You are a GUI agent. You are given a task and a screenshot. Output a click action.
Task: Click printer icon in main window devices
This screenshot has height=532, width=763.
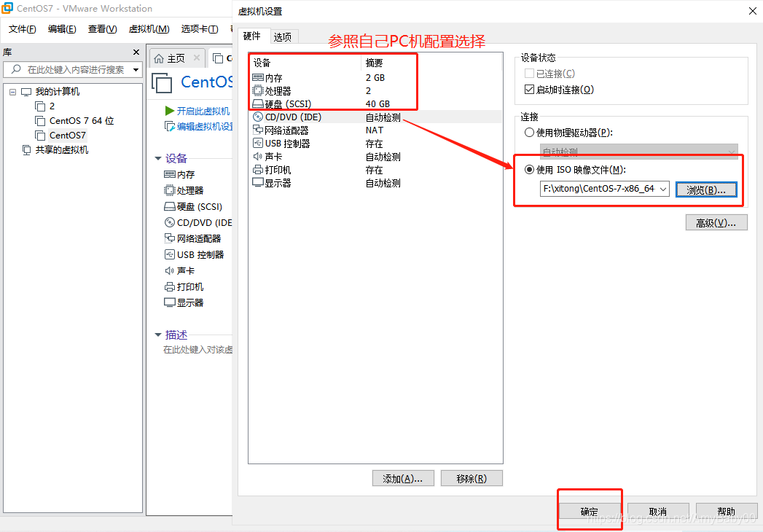[x=170, y=286]
